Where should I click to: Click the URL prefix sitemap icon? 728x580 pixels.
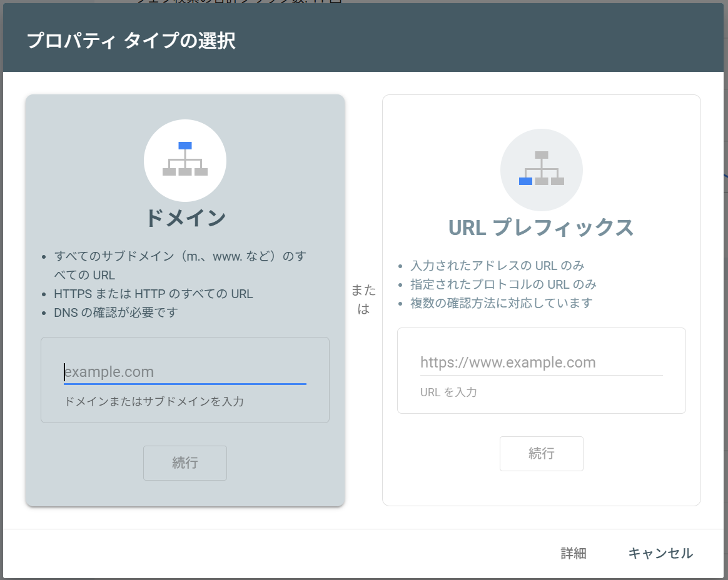coord(542,169)
